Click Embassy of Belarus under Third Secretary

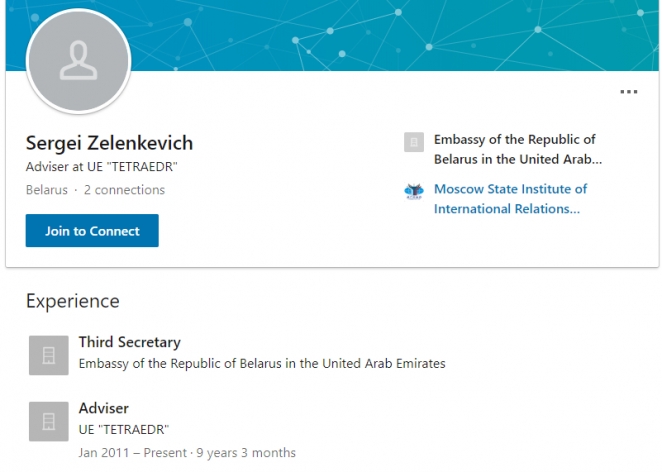pyautogui.click(x=262, y=364)
